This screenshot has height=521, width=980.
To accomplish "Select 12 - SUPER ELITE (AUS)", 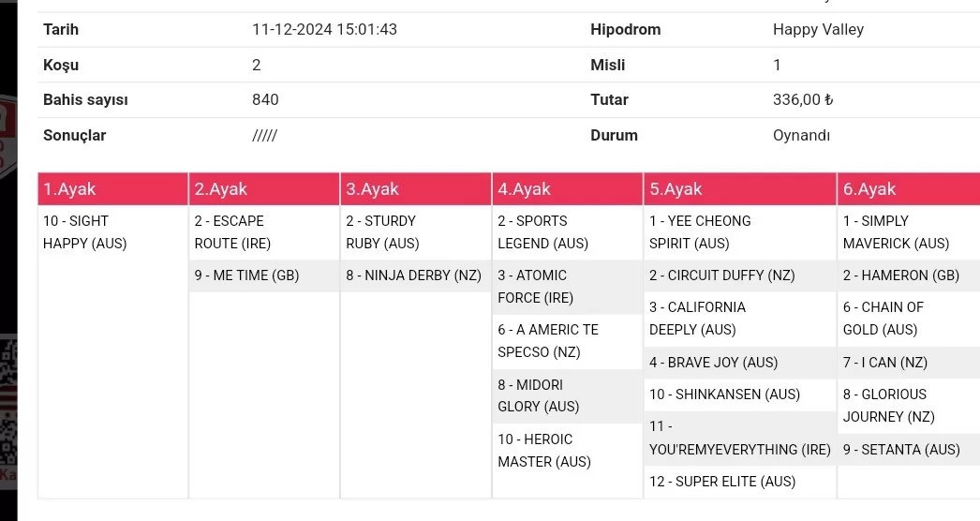I will [x=722, y=482].
